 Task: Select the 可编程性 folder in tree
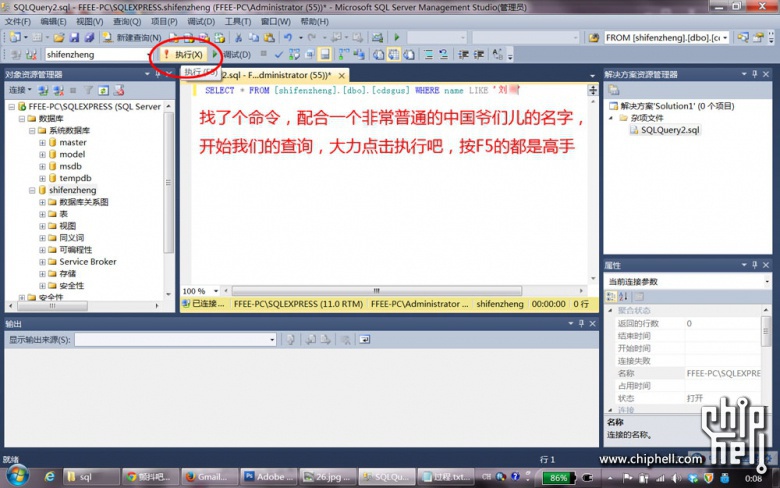[76, 250]
